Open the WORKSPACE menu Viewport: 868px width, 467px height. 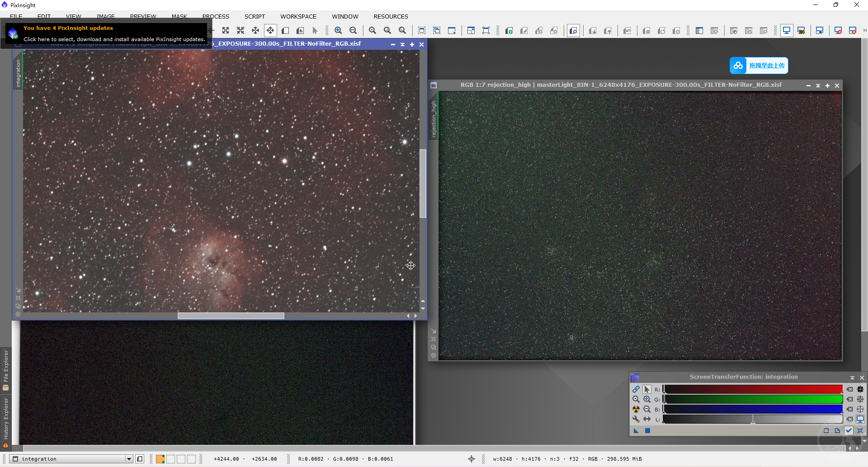pos(298,16)
